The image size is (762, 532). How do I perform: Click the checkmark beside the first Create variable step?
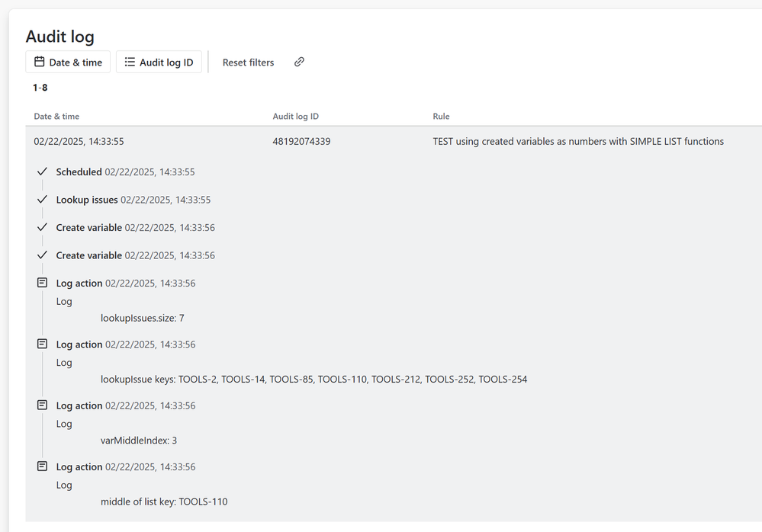(42, 227)
